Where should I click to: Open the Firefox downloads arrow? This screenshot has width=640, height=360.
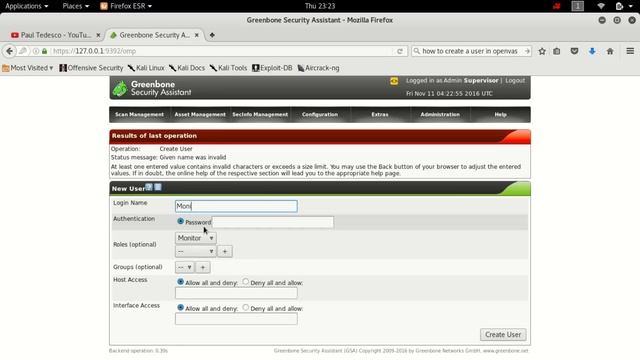coord(592,51)
